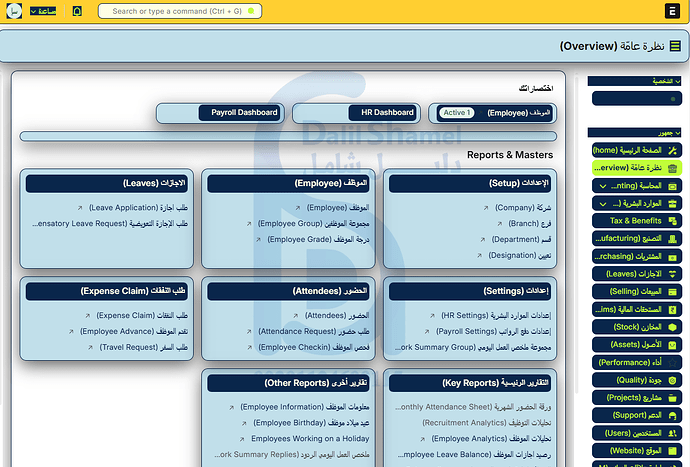Open Leave Application link

(x=138, y=208)
